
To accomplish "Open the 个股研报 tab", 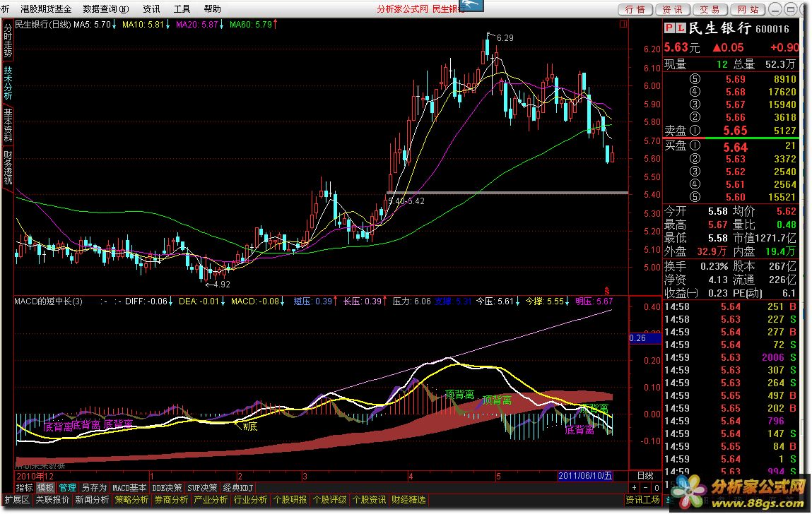I will click(x=290, y=499).
